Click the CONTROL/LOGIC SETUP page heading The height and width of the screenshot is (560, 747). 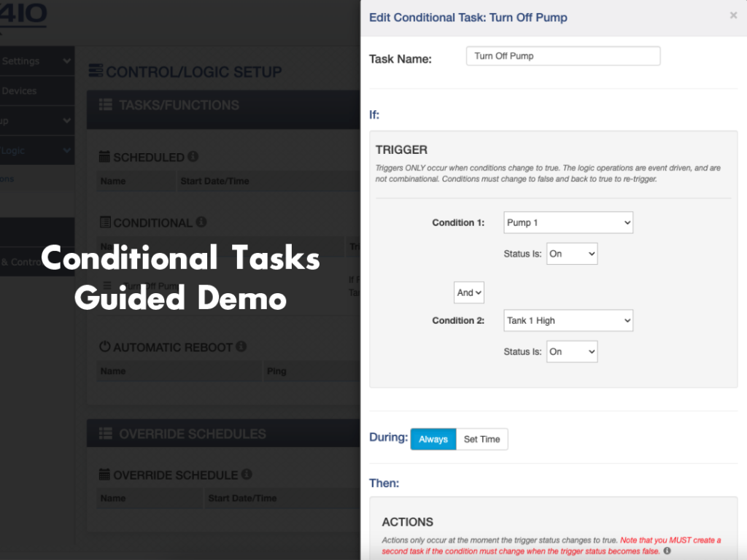[194, 72]
